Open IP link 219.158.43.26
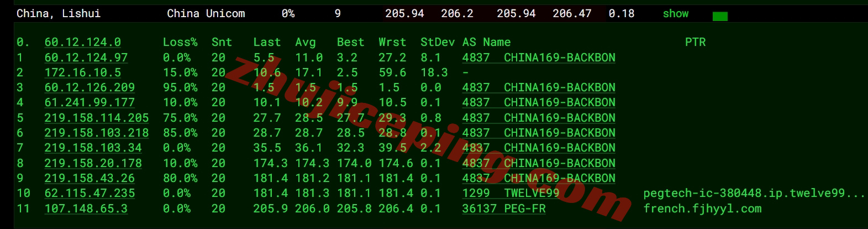Image resolution: width=868 pixels, height=229 pixels. click(x=90, y=178)
